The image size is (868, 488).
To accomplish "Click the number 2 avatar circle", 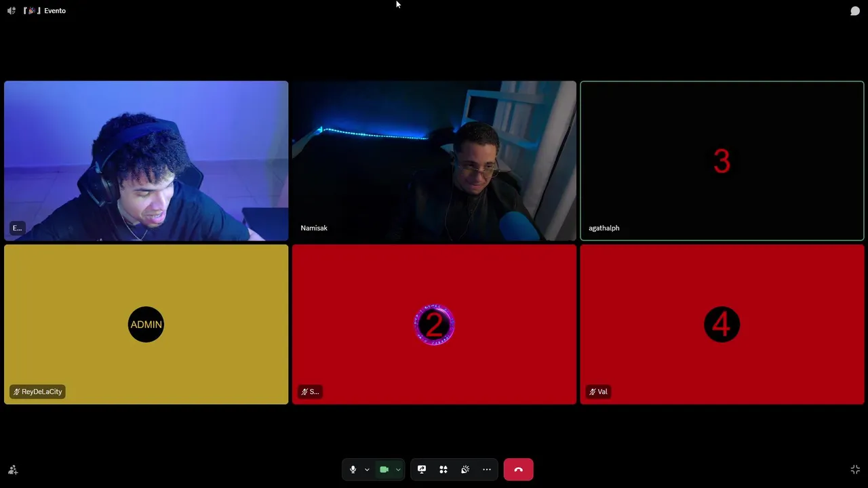I will pos(434,325).
